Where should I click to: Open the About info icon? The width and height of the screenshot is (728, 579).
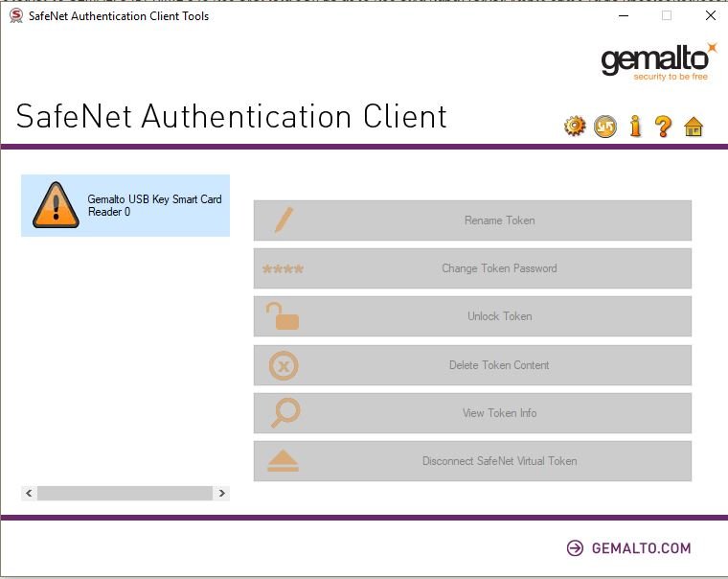(x=635, y=126)
